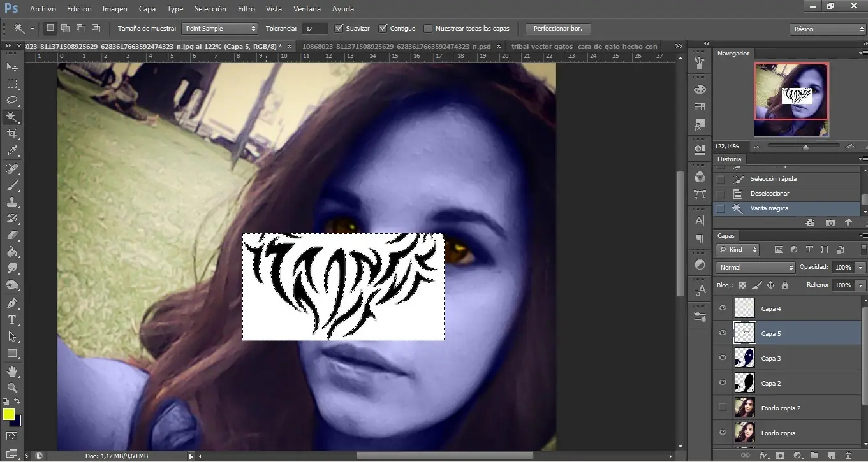Image resolution: width=868 pixels, height=462 pixels.
Task: Click the Perfeccionar bor. button
Action: (558, 29)
